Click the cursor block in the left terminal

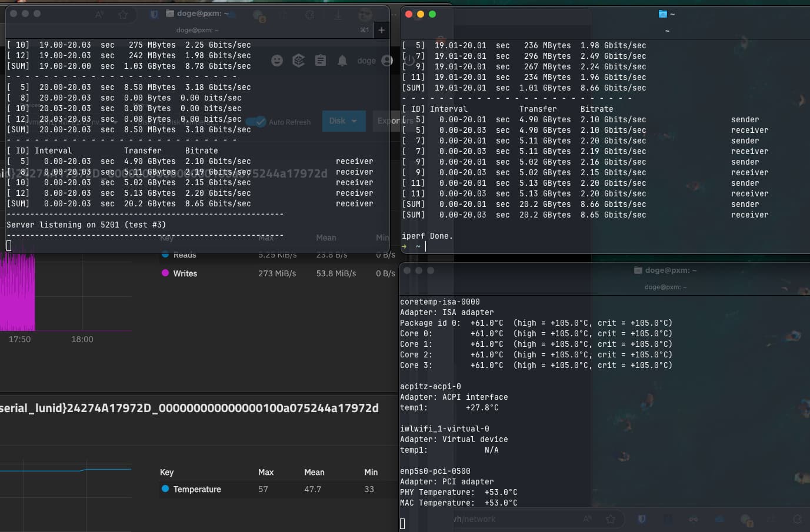9,246
